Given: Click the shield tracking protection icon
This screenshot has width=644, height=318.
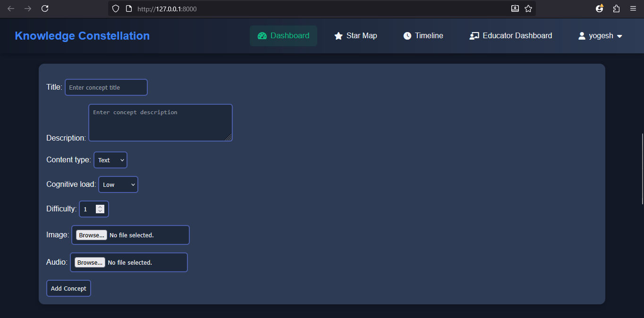Looking at the screenshot, I should 116,8.
